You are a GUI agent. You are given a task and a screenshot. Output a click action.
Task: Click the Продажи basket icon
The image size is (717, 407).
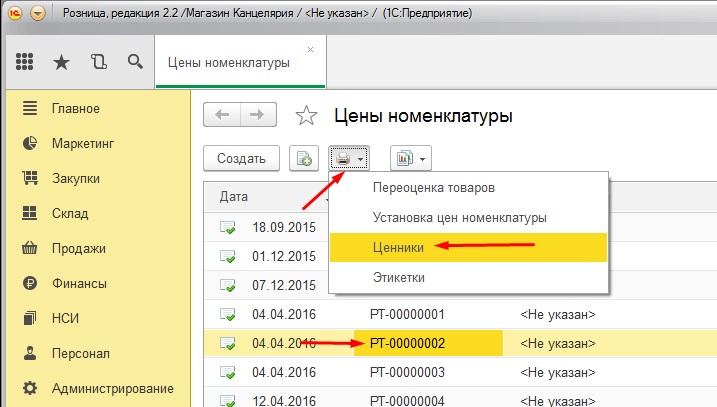pos(30,247)
